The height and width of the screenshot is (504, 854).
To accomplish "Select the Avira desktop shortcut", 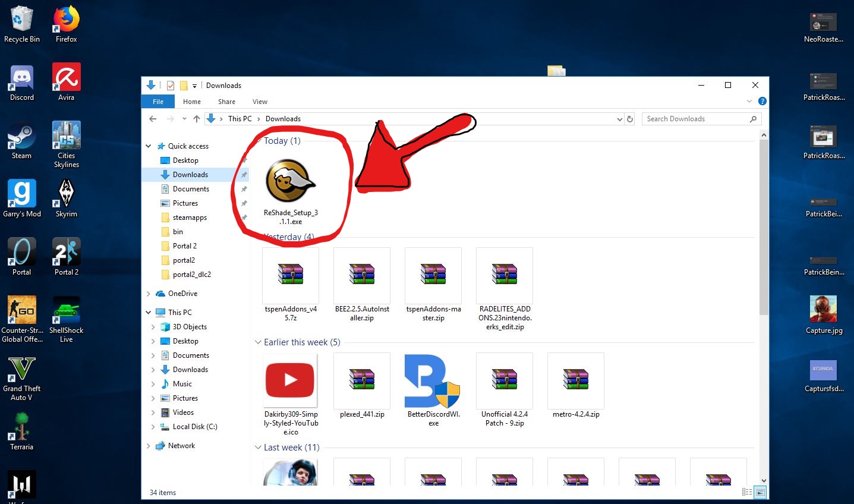I will tap(67, 83).
